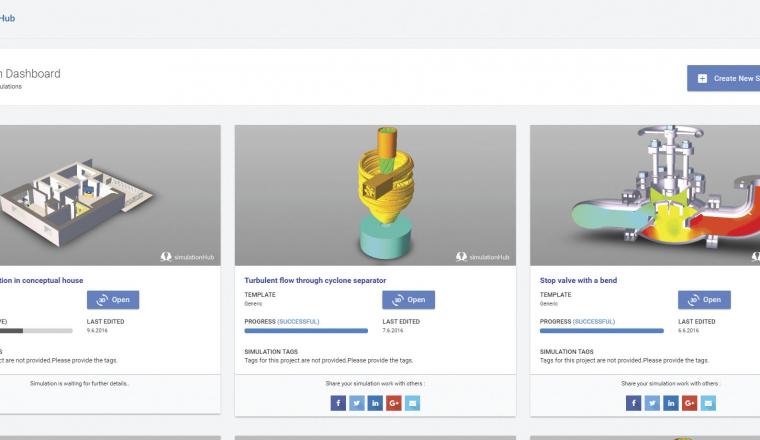Share stop valve simulation on Facebook
Viewport: 760px width, 440px height.
[633, 403]
